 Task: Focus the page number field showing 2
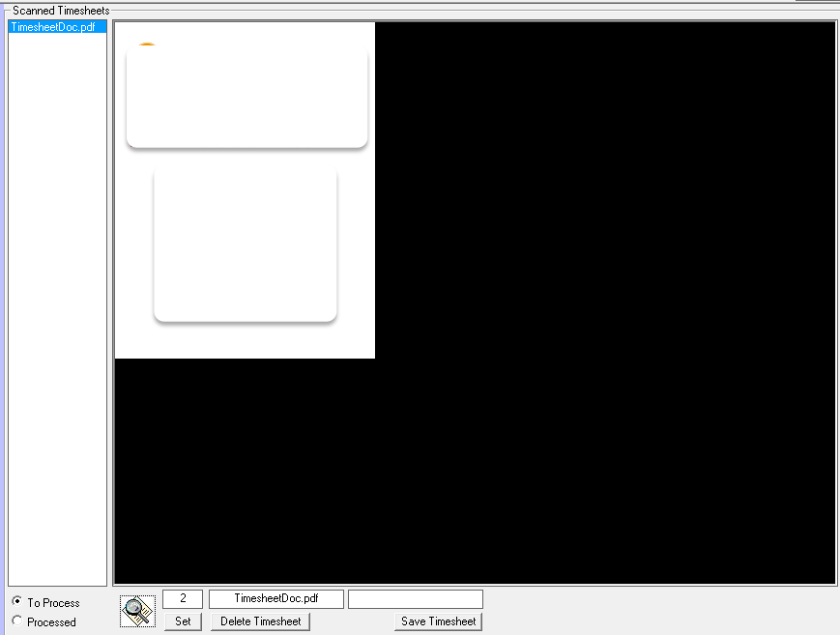183,599
